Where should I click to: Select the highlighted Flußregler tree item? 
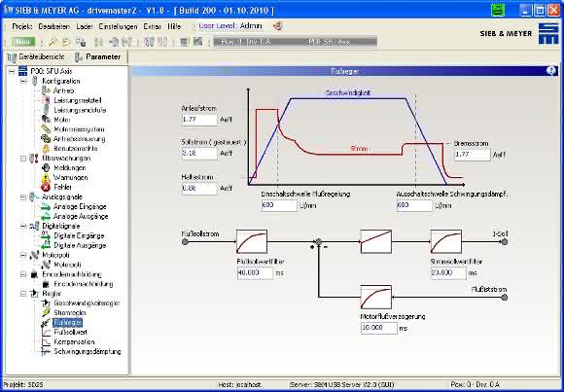[x=68, y=322]
